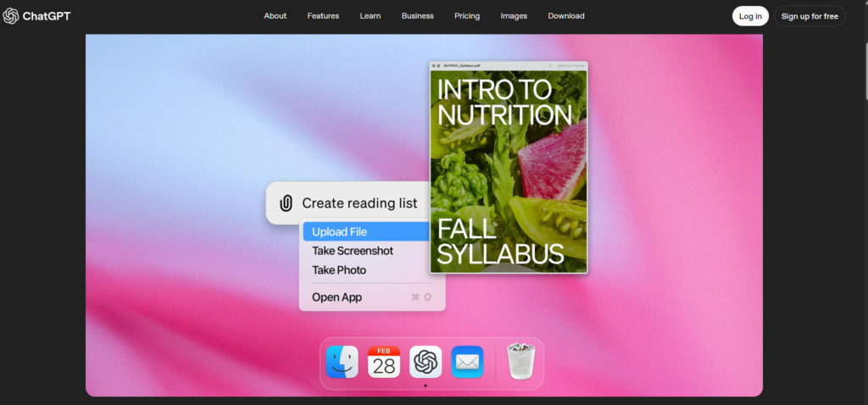
Task: Open the About navigation item
Action: click(x=275, y=16)
